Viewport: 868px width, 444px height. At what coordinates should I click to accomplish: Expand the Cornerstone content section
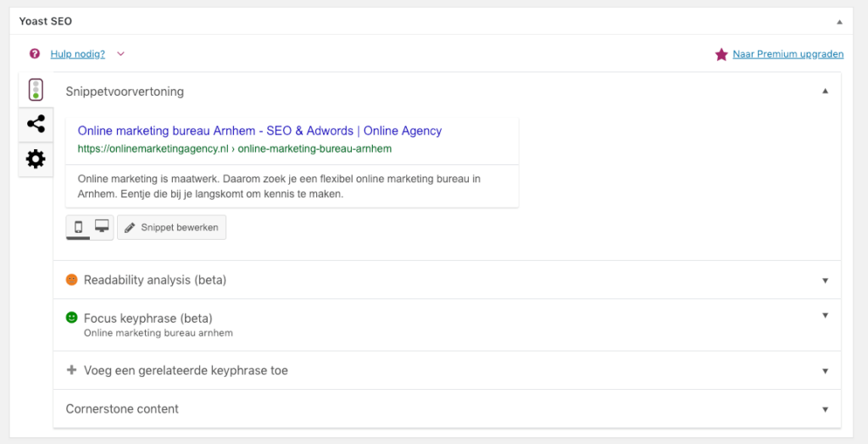click(x=447, y=409)
